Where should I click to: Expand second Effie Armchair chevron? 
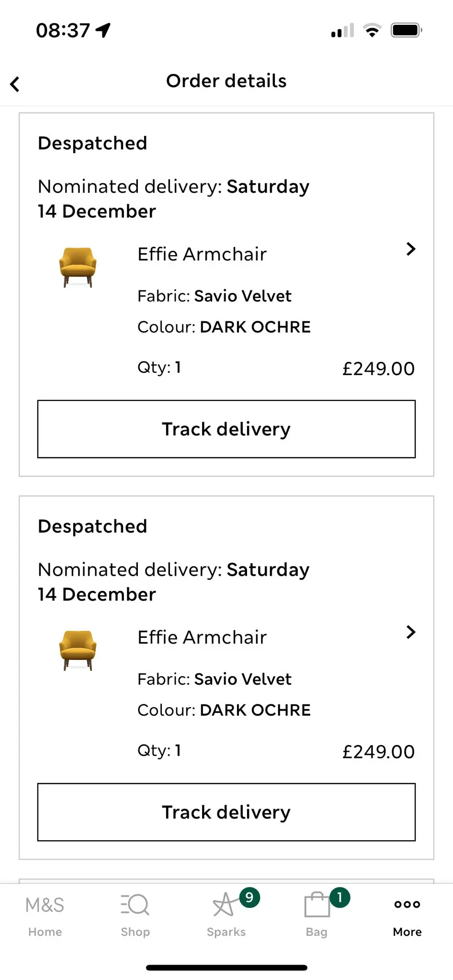[410, 632]
